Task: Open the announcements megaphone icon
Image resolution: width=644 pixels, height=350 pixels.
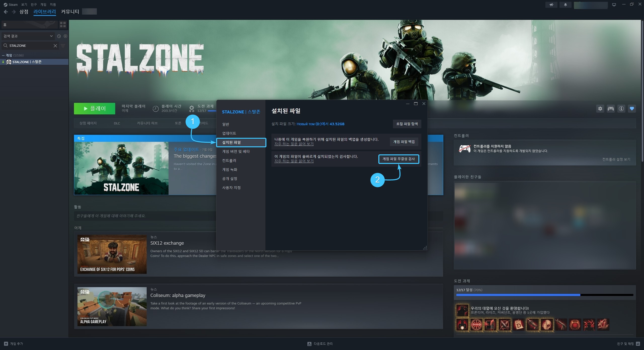Action: (551, 5)
